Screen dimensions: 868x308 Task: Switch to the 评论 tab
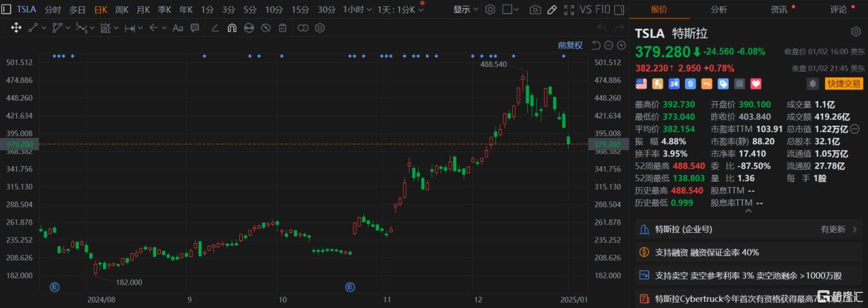[838, 10]
